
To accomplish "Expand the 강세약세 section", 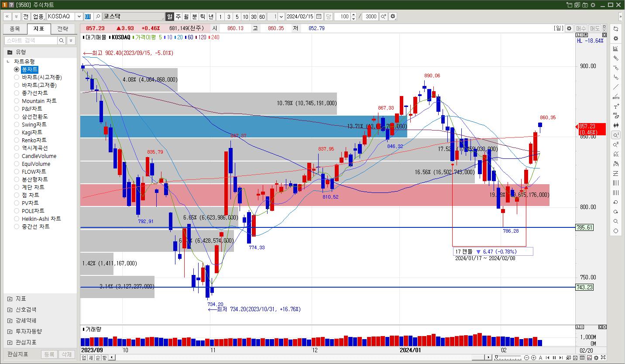I will (x=10, y=321).
